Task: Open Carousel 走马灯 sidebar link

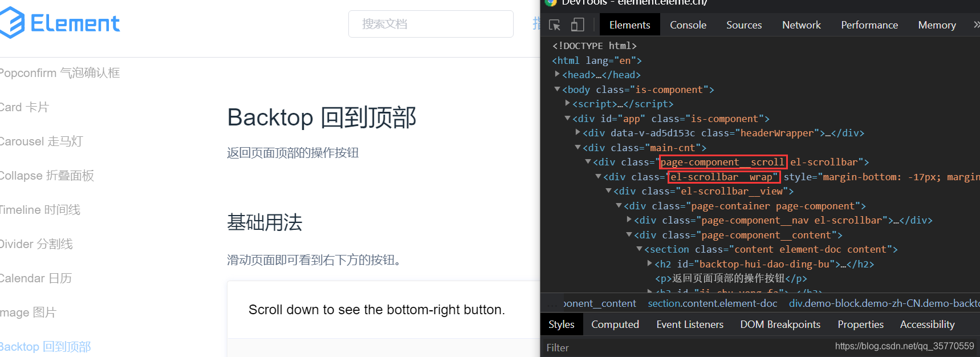Action: pos(42,141)
